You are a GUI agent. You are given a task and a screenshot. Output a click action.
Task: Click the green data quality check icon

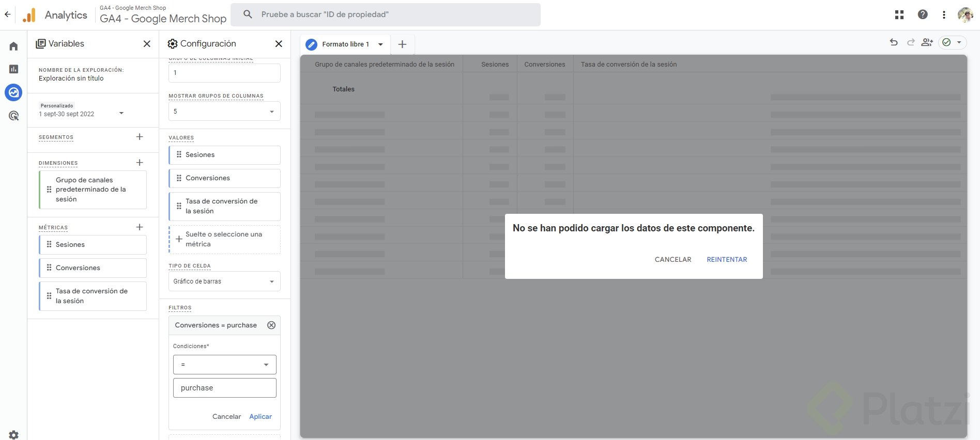click(946, 42)
